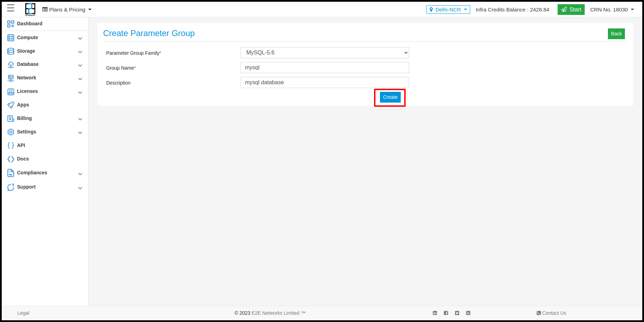Select Billing in the sidebar
Image resolution: width=644 pixels, height=322 pixels.
click(24, 118)
